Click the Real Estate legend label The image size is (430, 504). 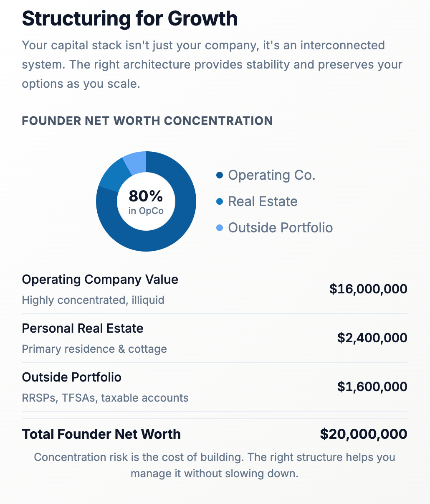263,202
